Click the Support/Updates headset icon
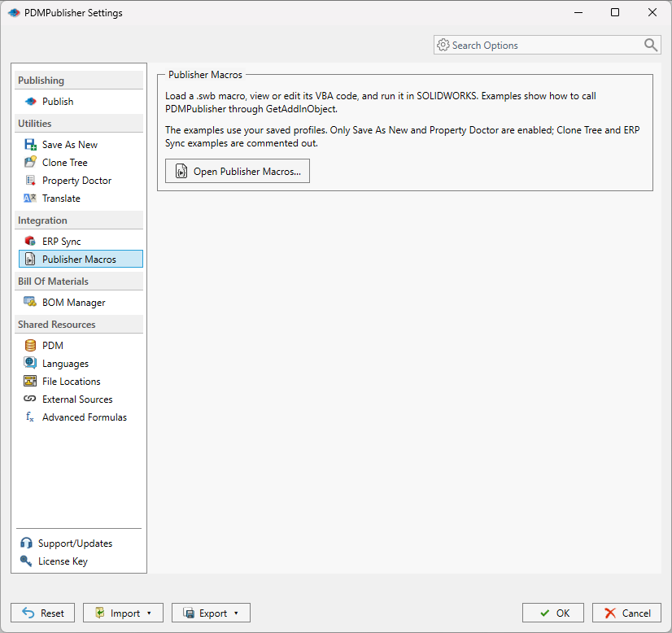Viewport: 672px width, 633px height. click(x=26, y=543)
